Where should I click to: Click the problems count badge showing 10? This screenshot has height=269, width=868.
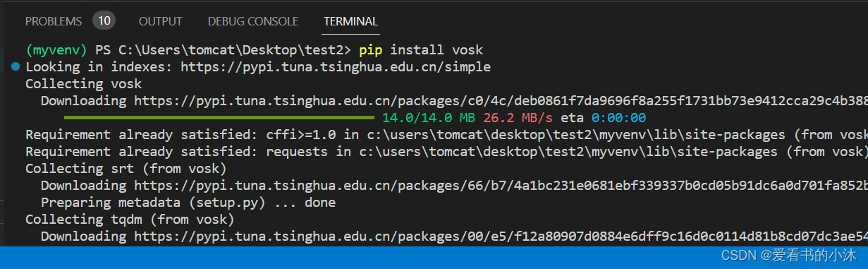point(104,20)
